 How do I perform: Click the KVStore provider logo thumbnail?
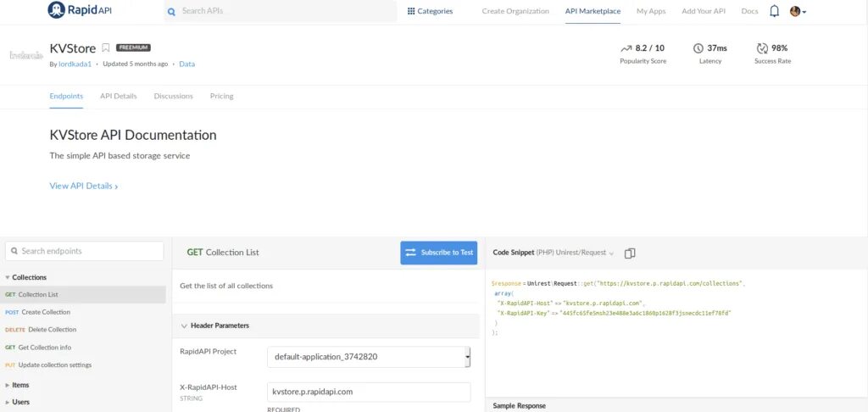coord(26,55)
